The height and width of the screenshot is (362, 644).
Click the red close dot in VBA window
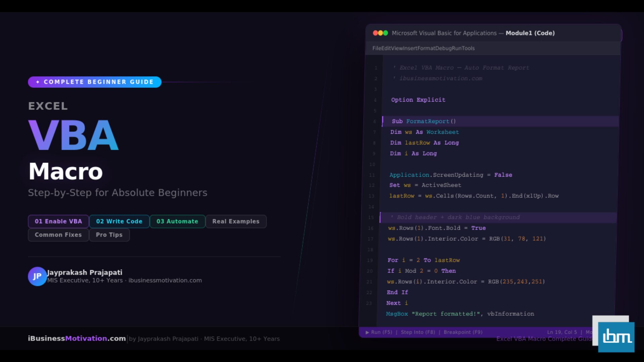(375, 33)
